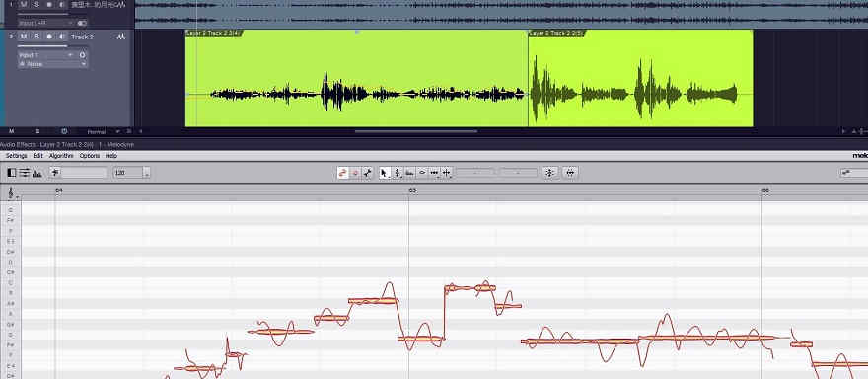Mute Track 2
Screen dimensions: 868x379
tap(24, 37)
